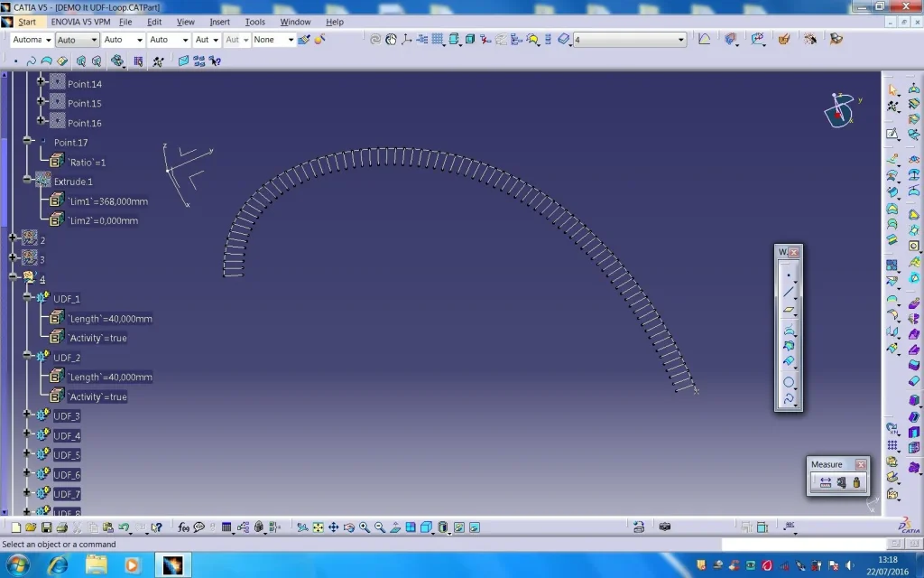Open the Axis System icon
The height and width of the screenshot is (578, 924).
pos(407,40)
